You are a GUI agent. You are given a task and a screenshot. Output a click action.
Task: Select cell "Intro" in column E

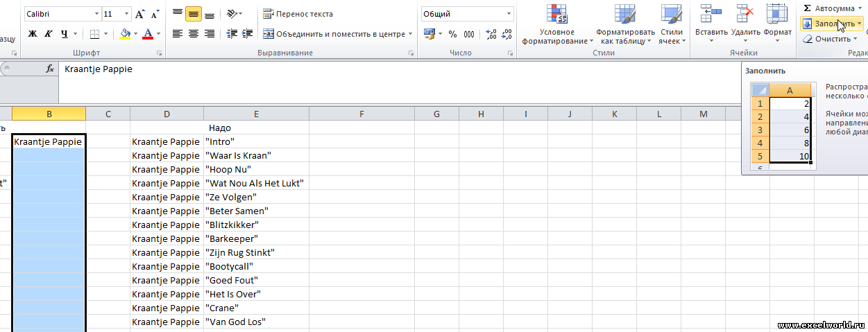(256, 141)
